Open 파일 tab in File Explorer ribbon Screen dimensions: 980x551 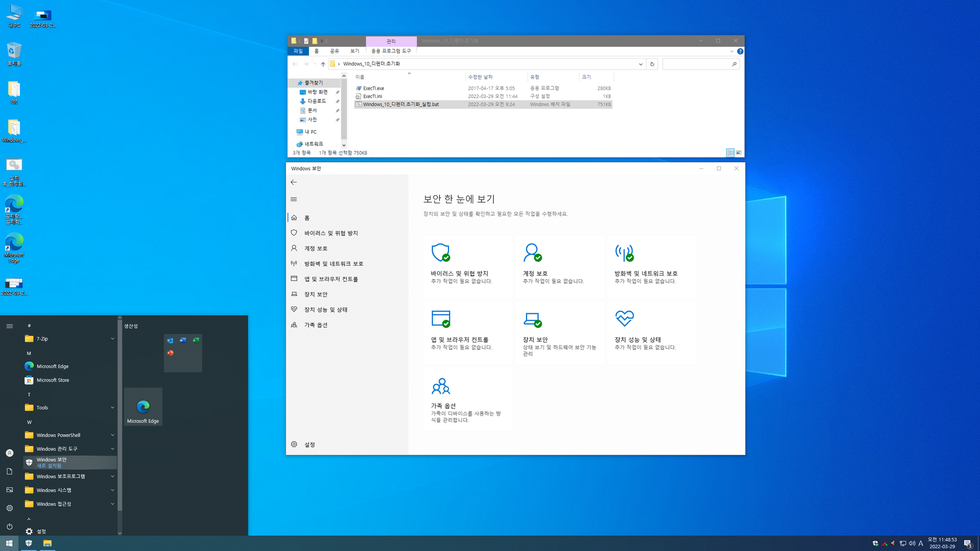[x=298, y=51]
